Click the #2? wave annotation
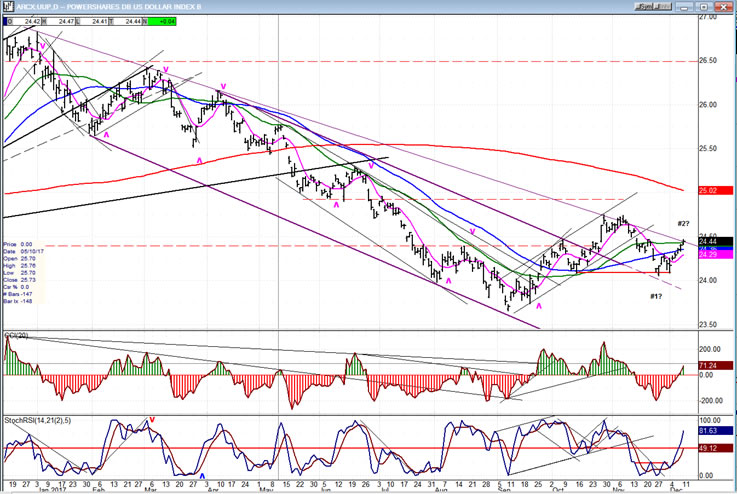The height and width of the screenshot is (494, 737). click(x=684, y=222)
